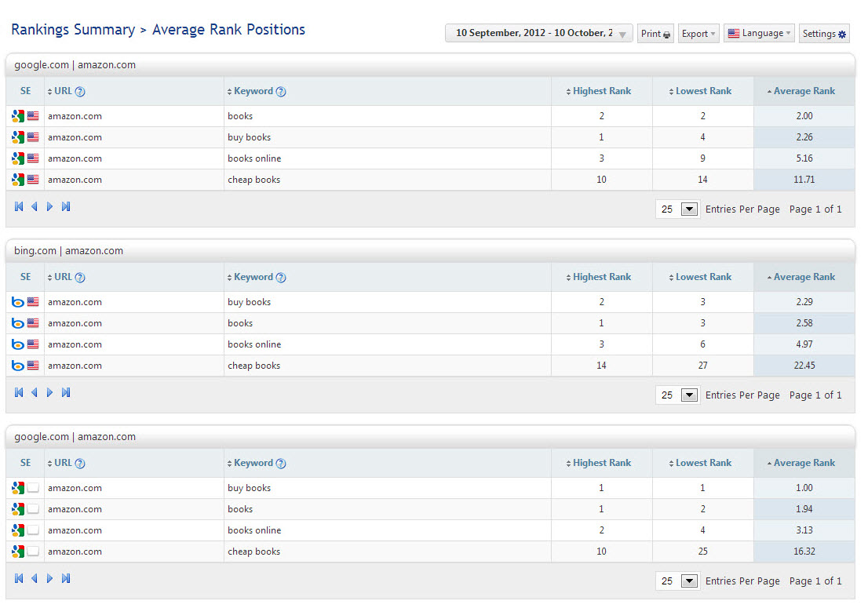Screen dimensions: 868x608
Task: Click the Print button
Action: click(655, 34)
